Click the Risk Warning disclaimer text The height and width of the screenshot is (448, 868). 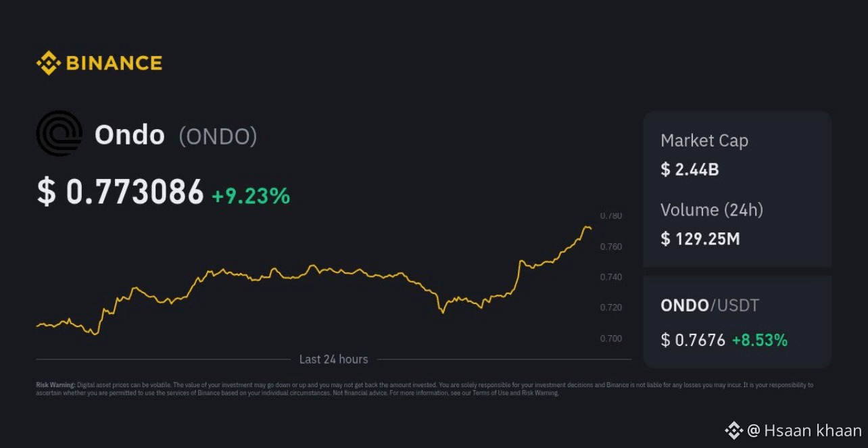(x=425, y=389)
